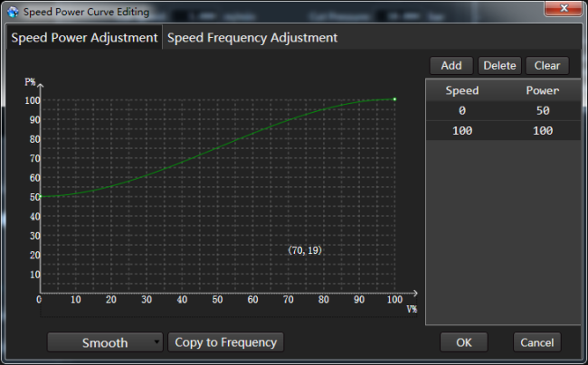This screenshot has height=365, width=588.
Task: Select the row with speed 0
Action: pos(503,111)
